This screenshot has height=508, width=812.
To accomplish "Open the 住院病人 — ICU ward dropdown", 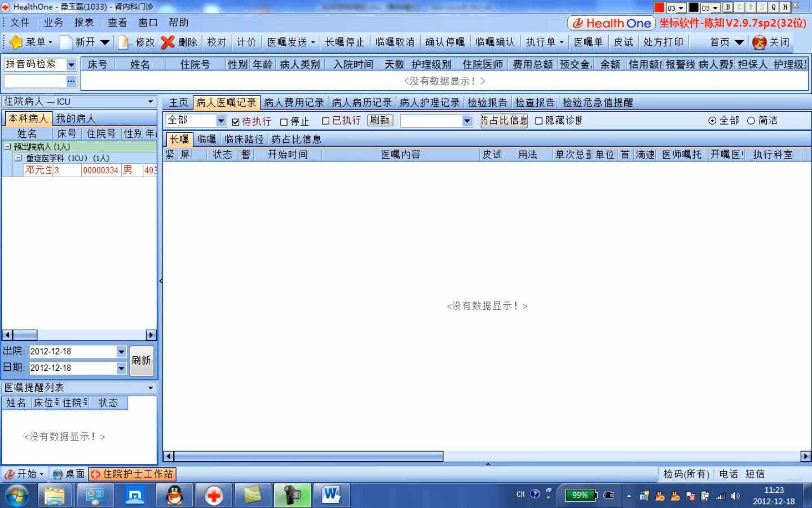I will coord(151,102).
